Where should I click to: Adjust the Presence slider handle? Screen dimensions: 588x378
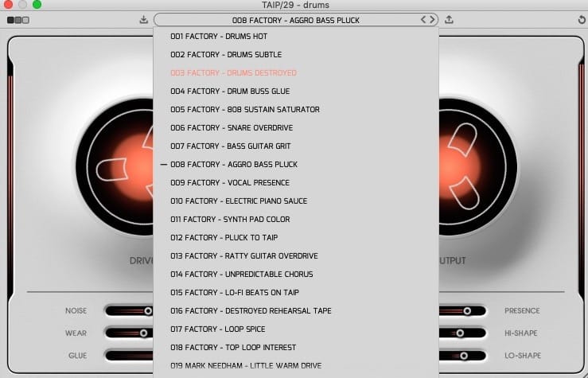click(467, 311)
